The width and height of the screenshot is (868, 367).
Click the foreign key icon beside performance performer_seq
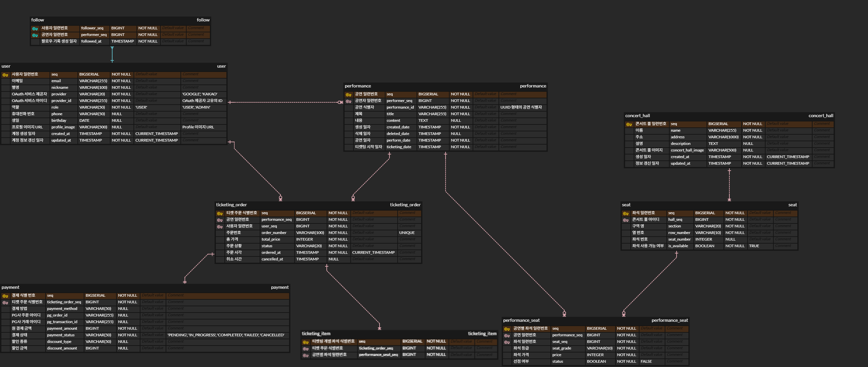[x=349, y=101]
